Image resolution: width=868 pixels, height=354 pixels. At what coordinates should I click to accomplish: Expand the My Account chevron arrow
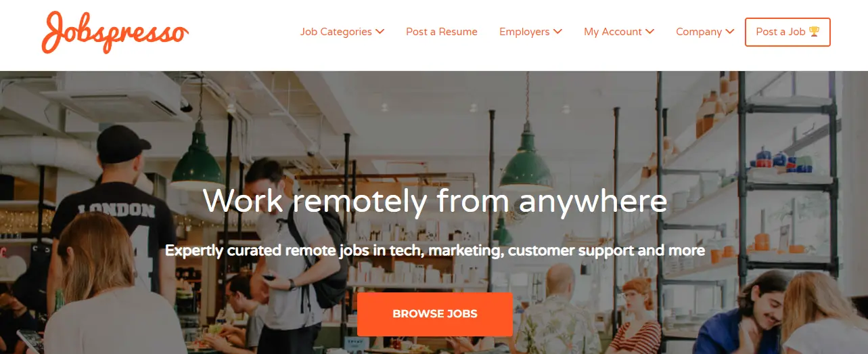pos(649,32)
